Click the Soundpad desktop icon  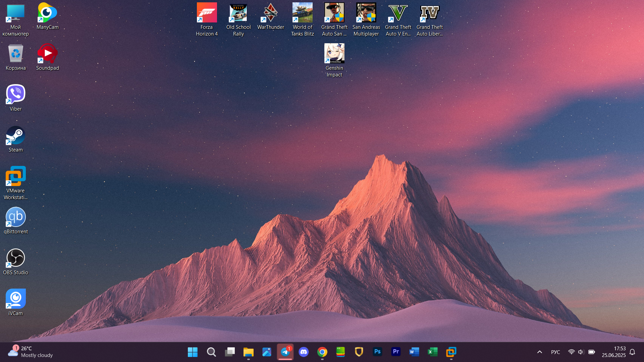47,54
